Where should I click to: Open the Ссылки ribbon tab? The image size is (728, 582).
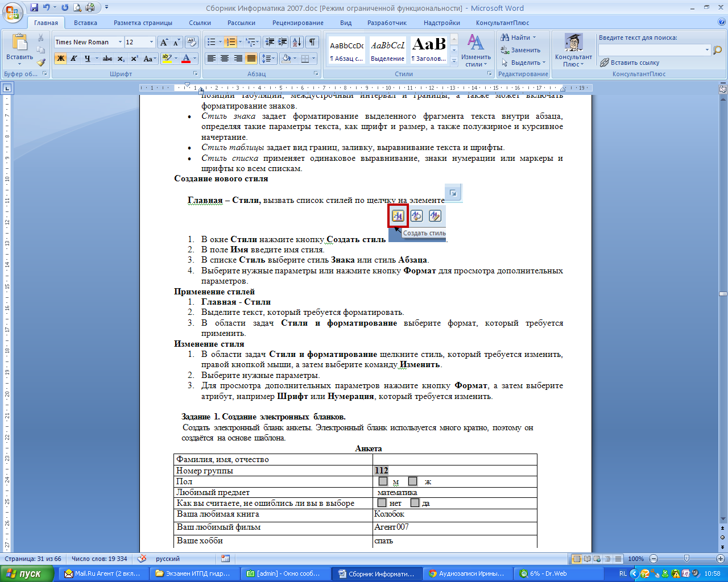200,23
